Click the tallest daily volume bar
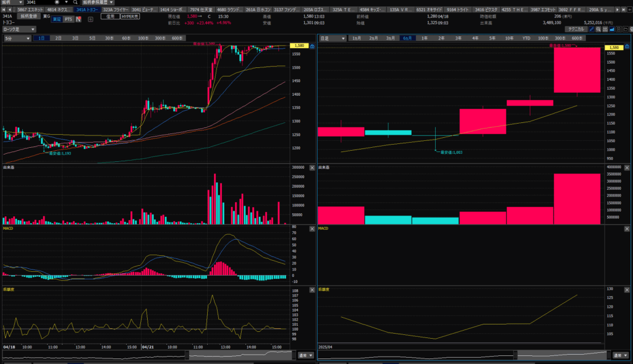Screen dimensions: 633x364 tap(577, 199)
